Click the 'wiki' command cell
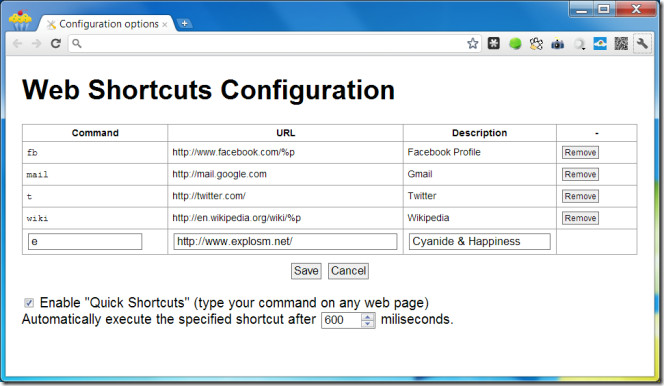The image size is (664, 386). 95,218
